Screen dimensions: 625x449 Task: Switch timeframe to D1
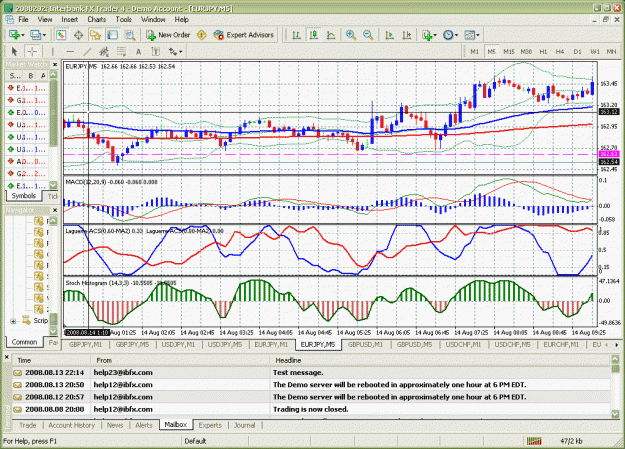(x=578, y=51)
